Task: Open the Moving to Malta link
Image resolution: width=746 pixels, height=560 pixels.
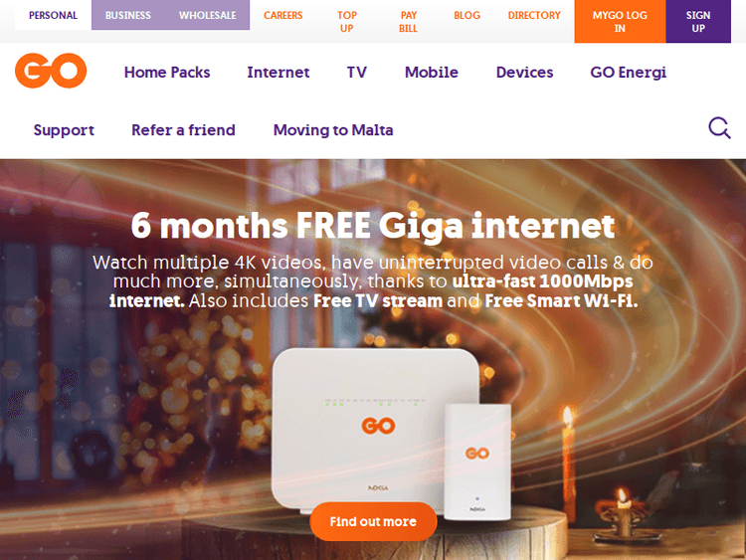Action: click(x=333, y=130)
